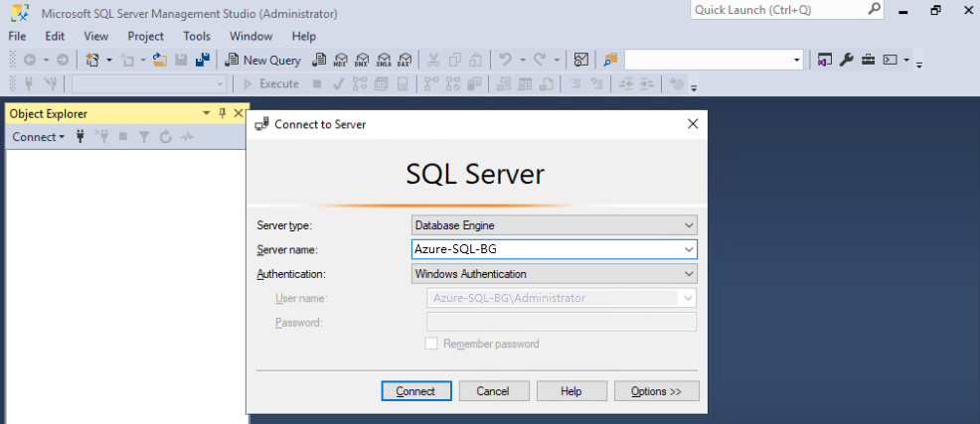This screenshot has width=980, height=424.
Task: Click the command window icon
Action: [x=890, y=60]
